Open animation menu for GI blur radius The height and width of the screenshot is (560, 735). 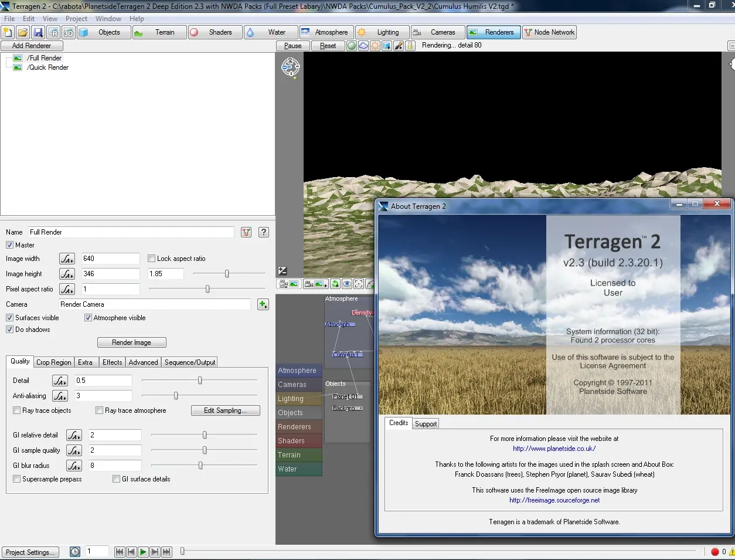point(74,466)
